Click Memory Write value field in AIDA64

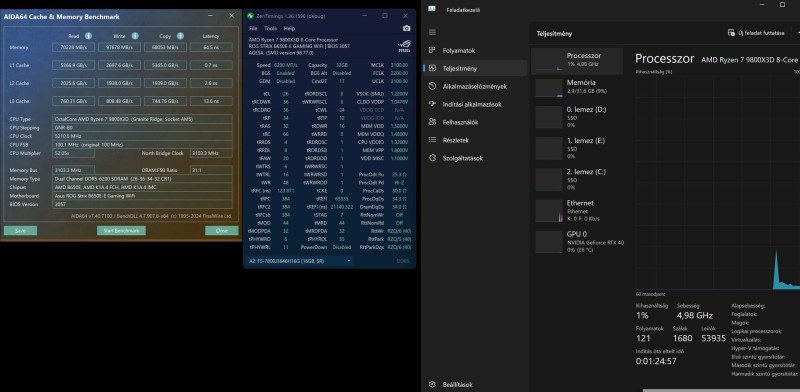click(x=119, y=47)
